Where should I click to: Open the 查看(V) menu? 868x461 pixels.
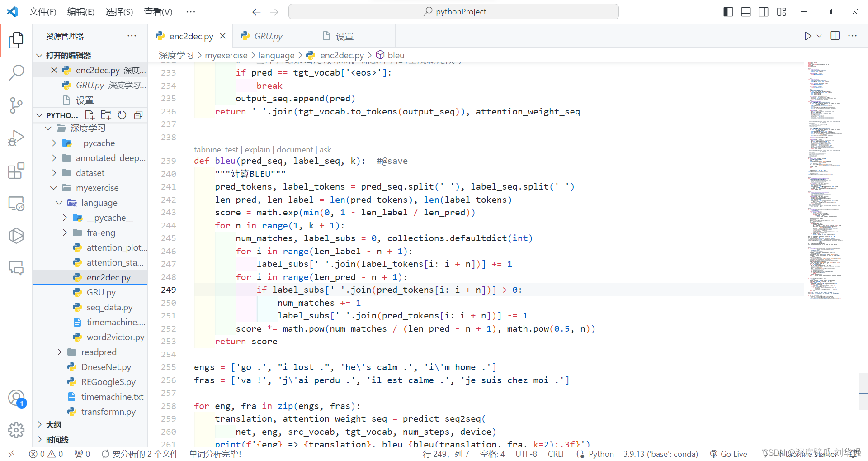click(158, 12)
